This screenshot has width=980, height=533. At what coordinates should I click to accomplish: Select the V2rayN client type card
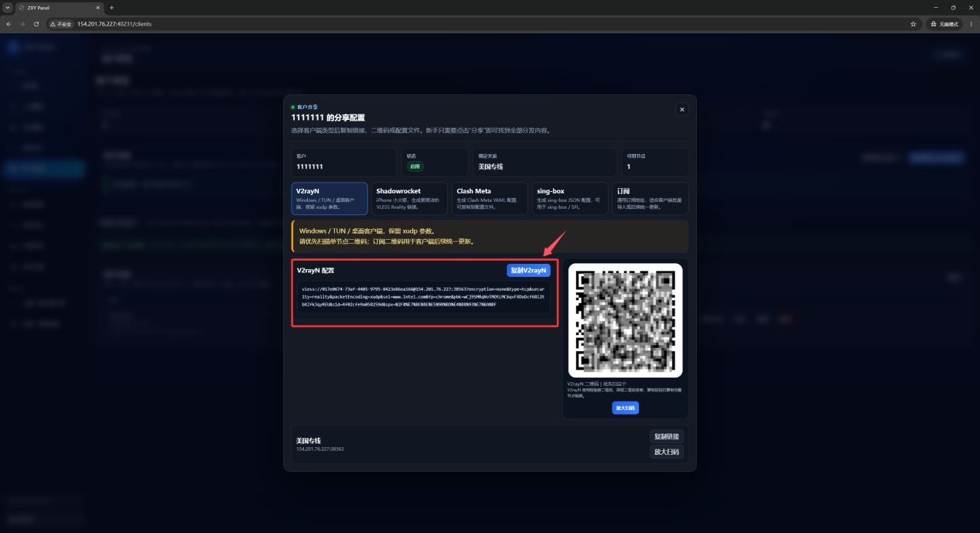[x=330, y=199]
